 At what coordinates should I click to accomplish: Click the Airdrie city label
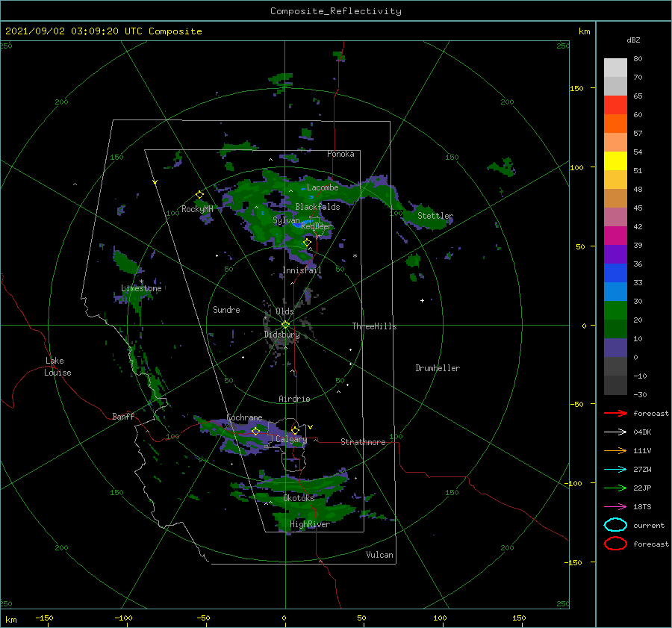[294, 399]
